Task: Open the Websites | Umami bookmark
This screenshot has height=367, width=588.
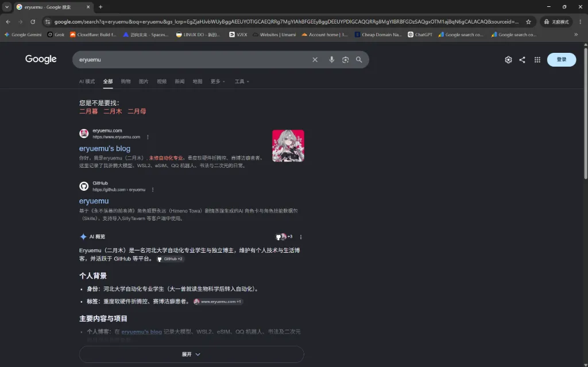Action: [274, 34]
